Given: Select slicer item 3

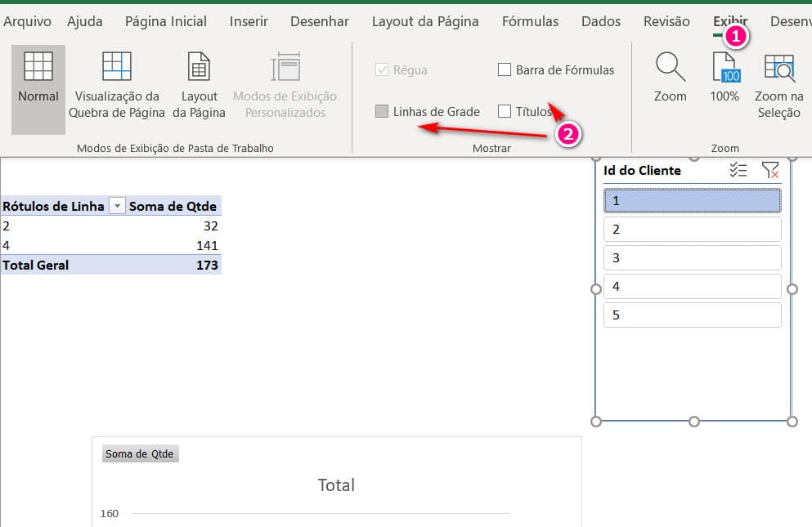Looking at the screenshot, I should [693, 258].
